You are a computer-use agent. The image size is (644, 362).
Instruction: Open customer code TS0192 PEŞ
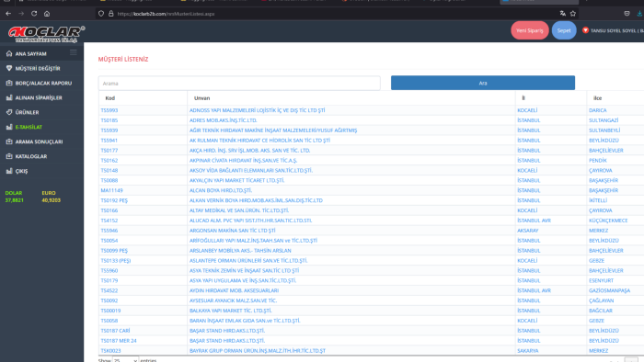point(114,200)
